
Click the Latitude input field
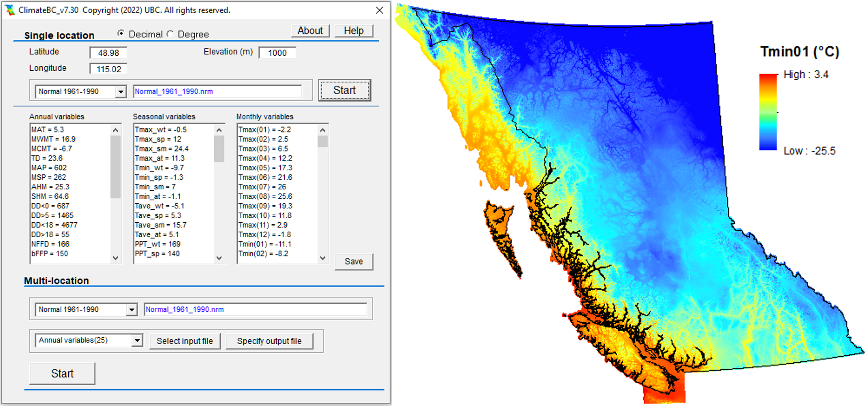click(x=108, y=53)
